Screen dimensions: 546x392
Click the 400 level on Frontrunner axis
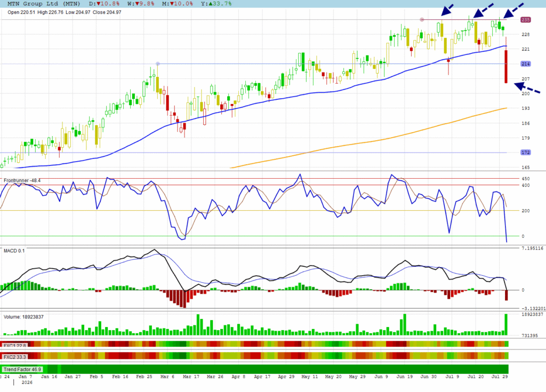click(x=525, y=186)
